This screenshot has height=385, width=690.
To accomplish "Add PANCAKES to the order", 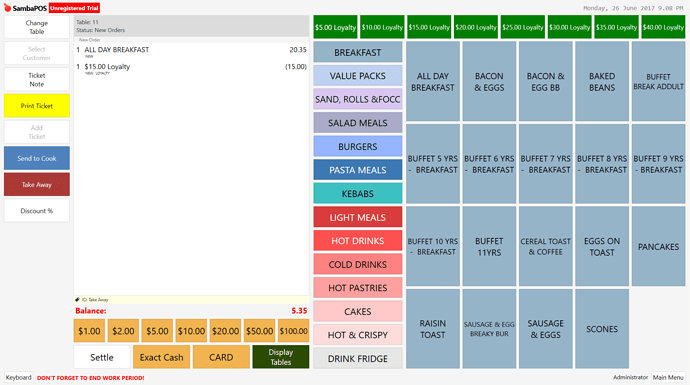I will (658, 246).
